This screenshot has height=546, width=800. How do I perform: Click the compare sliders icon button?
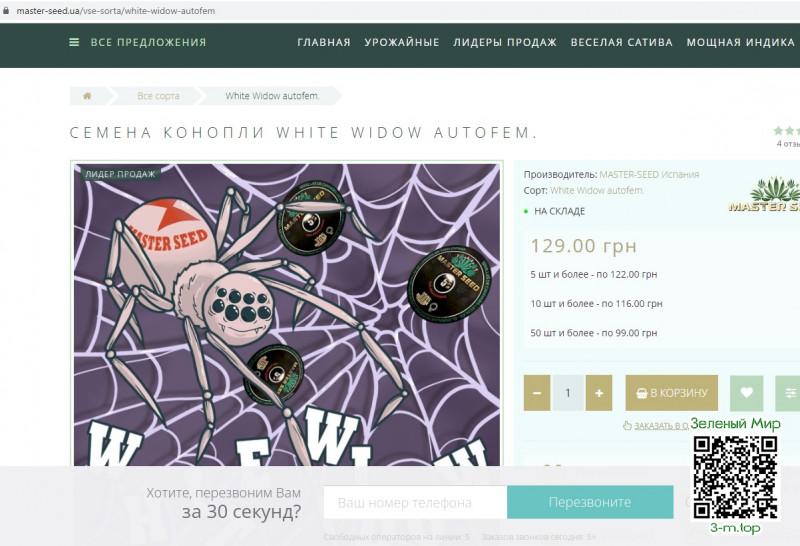tap(788, 393)
